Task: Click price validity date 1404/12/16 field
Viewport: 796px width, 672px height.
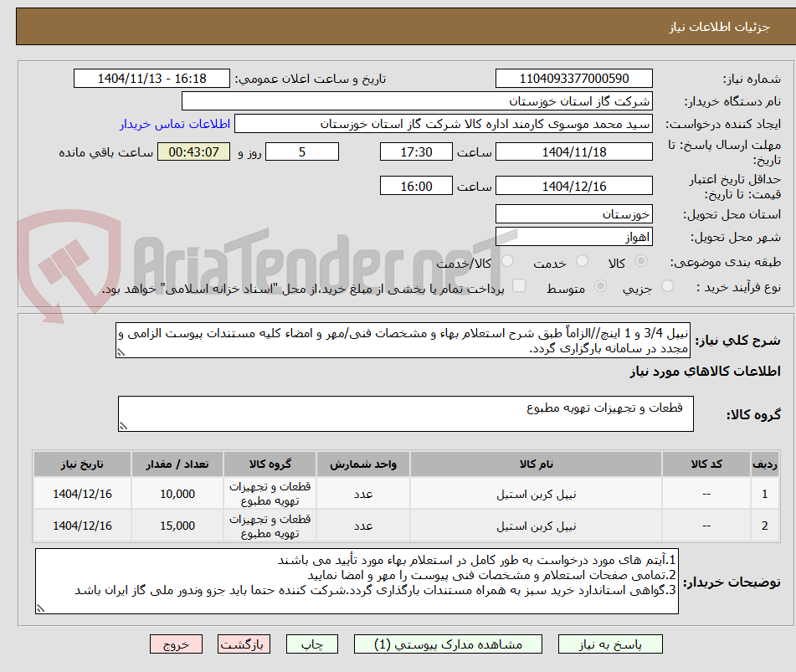Action: pyautogui.click(x=573, y=186)
